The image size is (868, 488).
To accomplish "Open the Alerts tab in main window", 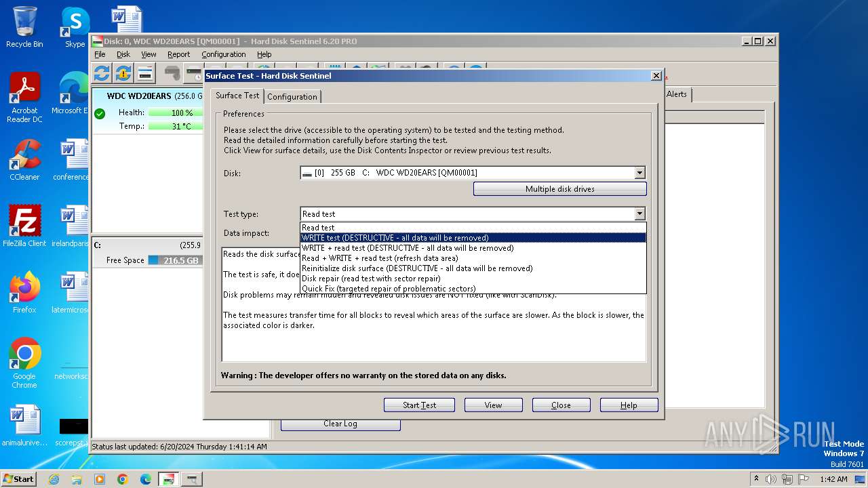I will coord(677,94).
